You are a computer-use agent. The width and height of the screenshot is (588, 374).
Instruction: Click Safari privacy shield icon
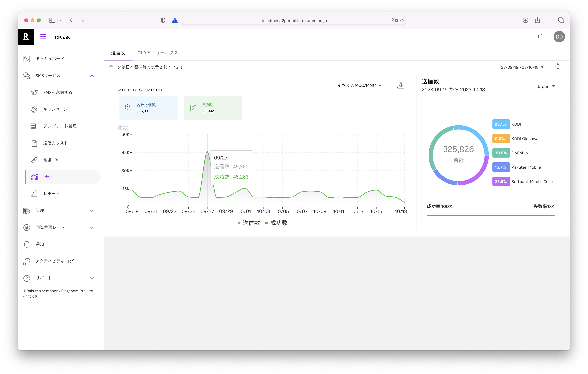click(163, 20)
